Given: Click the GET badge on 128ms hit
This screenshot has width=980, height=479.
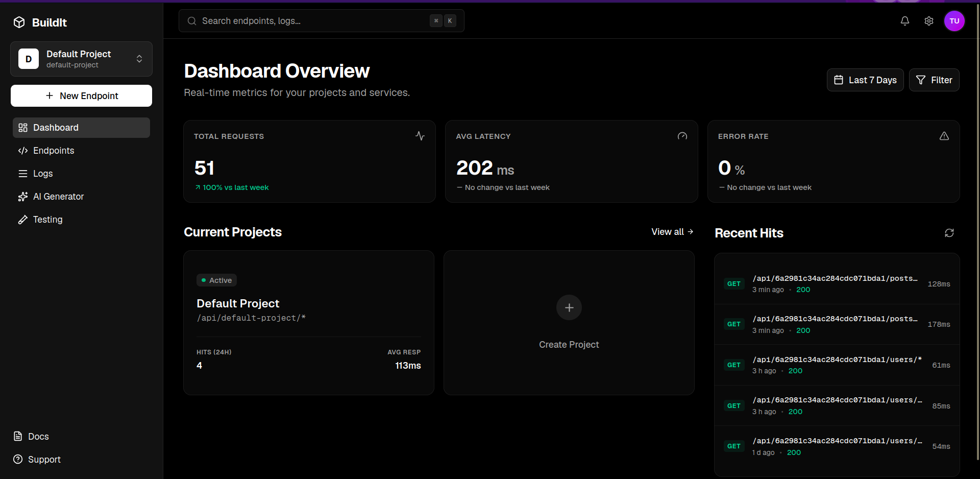Looking at the screenshot, I should tap(734, 284).
